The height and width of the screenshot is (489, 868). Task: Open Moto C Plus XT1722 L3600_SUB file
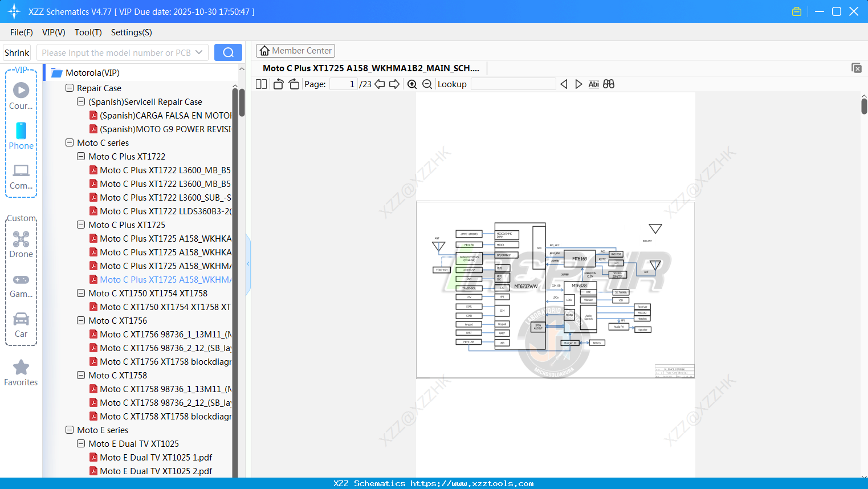[160, 198]
